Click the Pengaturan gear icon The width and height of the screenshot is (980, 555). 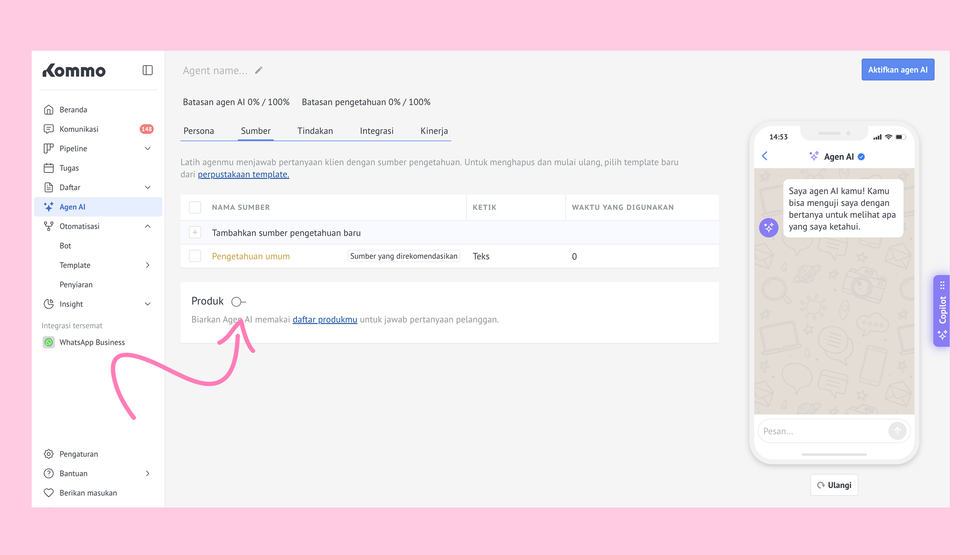tap(48, 454)
